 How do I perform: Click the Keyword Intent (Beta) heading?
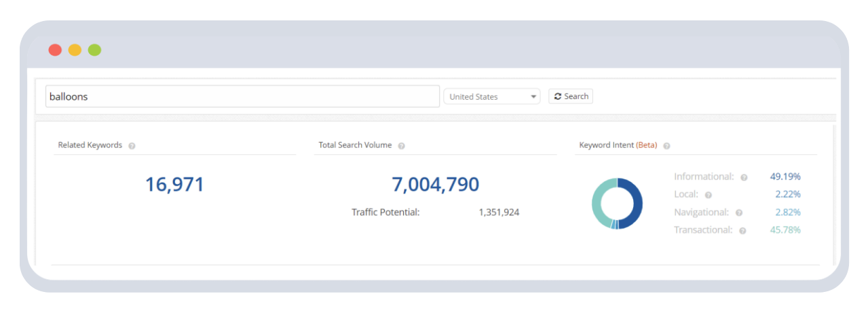point(618,145)
